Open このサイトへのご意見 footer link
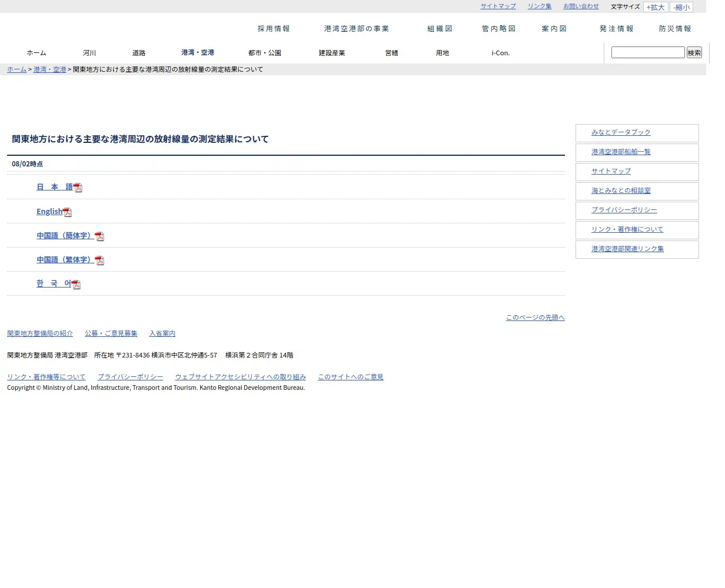The image size is (725, 588). click(351, 377)
